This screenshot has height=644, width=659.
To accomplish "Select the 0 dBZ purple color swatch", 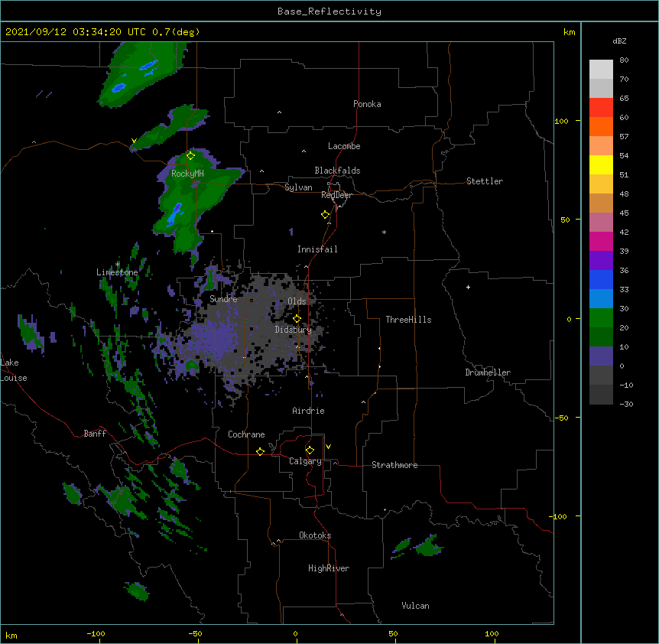I will coord(601,356).
